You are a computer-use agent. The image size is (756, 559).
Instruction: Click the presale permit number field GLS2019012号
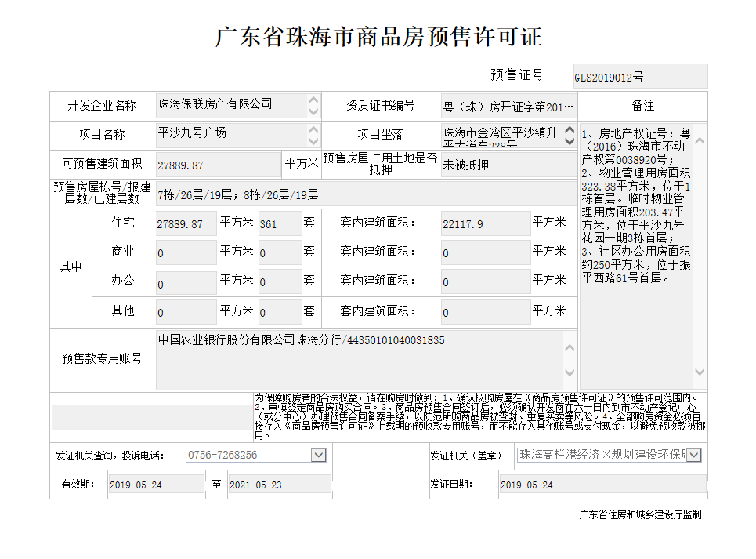[x=639, y=77]
